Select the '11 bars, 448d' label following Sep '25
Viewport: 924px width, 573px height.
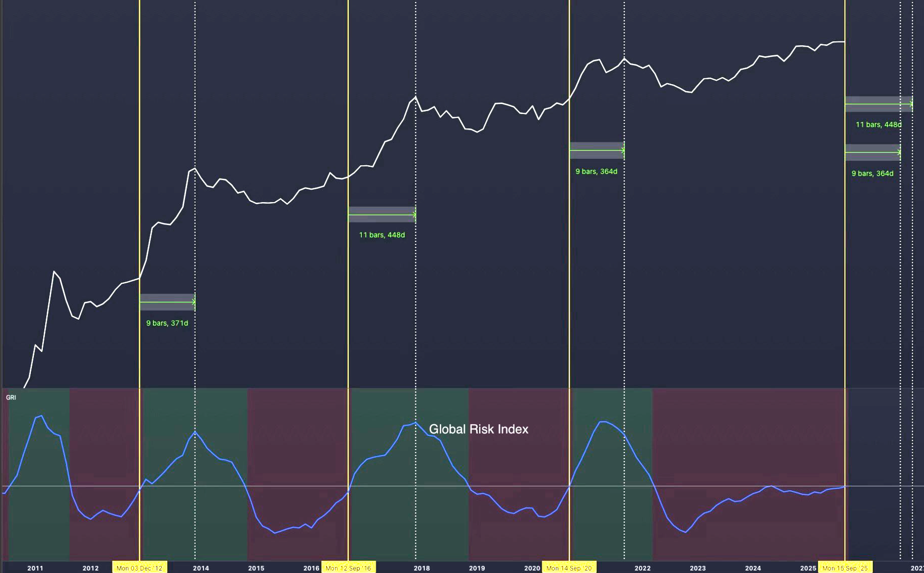tap(878, 124)
